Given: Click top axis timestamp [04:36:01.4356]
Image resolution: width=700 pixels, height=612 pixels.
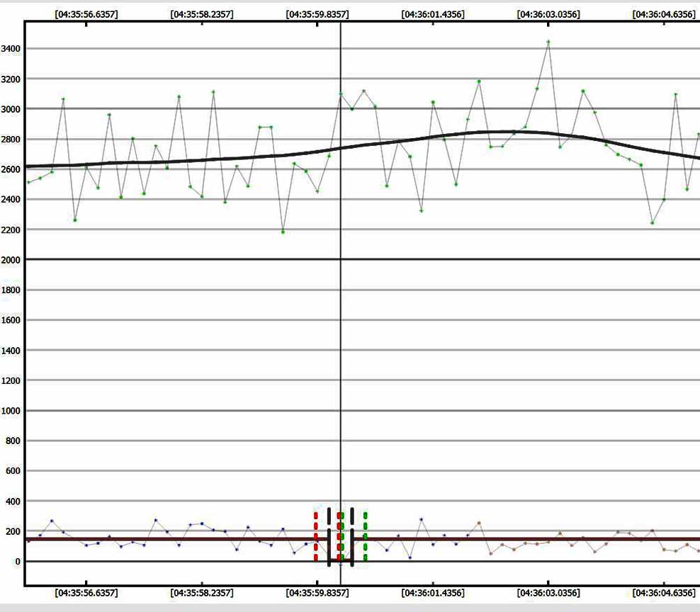Looking at the screenshot, I should 433,14.
